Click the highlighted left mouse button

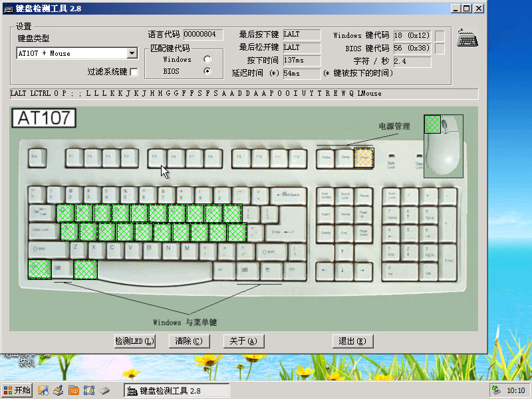(x=433, y=124)
